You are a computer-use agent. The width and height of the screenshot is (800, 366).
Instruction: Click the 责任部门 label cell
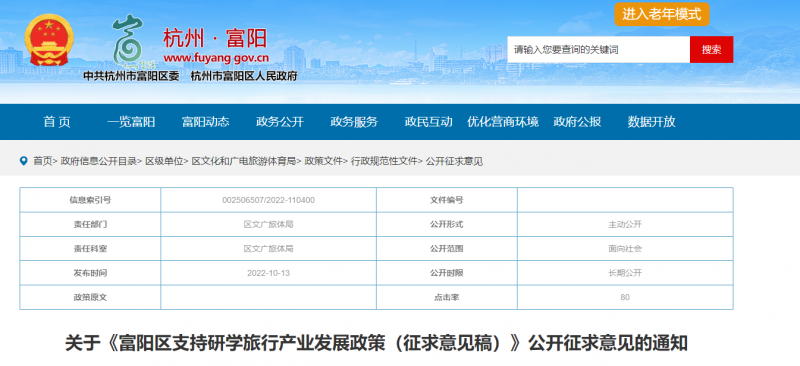point(90,224)
